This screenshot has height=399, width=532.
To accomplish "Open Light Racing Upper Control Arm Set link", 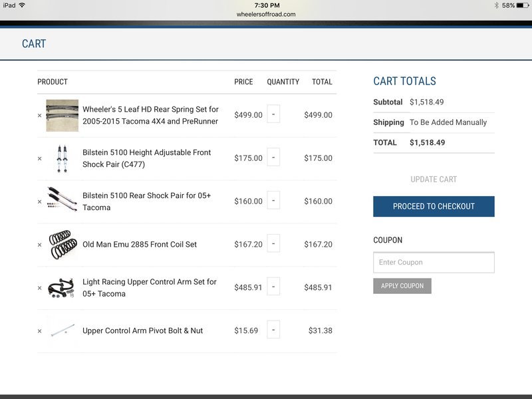I will point(149,288).
